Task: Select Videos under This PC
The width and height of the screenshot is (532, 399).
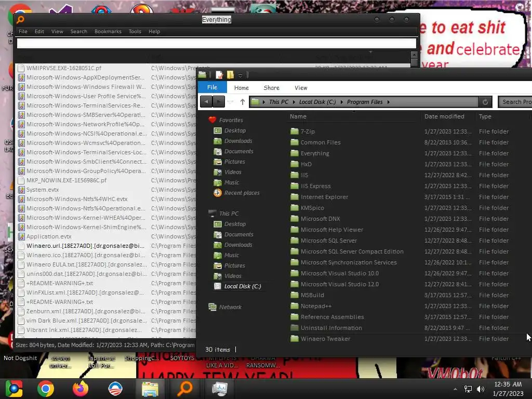Action: pos(233,276)
